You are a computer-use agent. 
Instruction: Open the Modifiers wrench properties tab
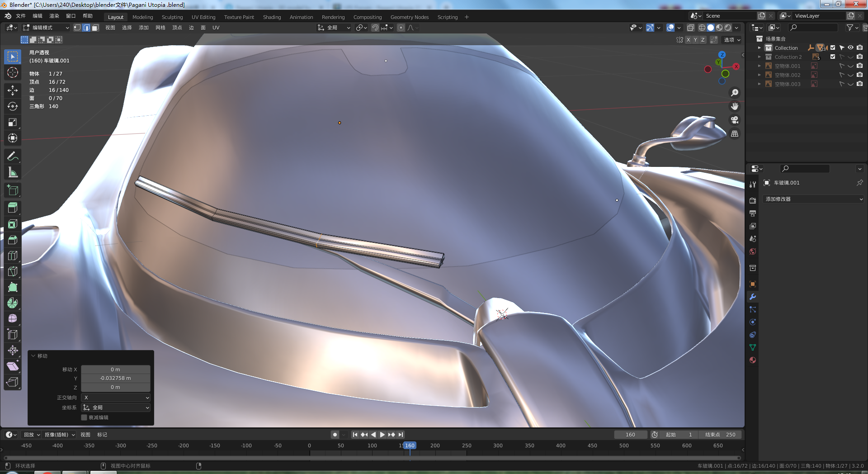point(753,297)
